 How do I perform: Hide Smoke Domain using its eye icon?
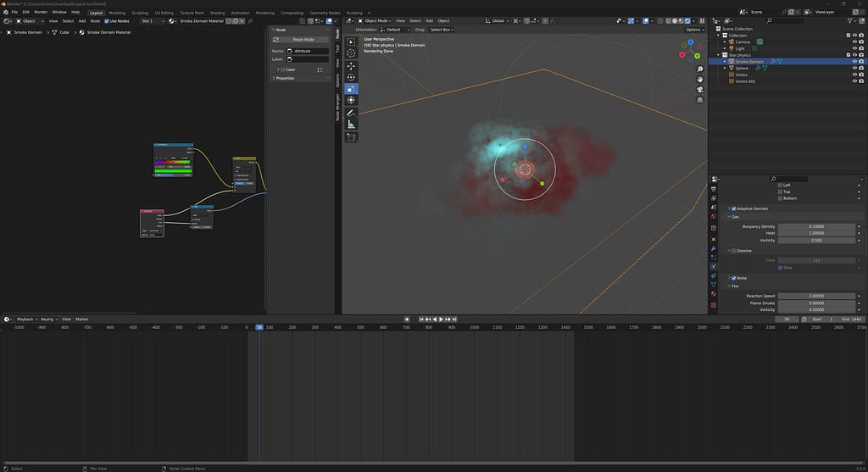point(854,62)
